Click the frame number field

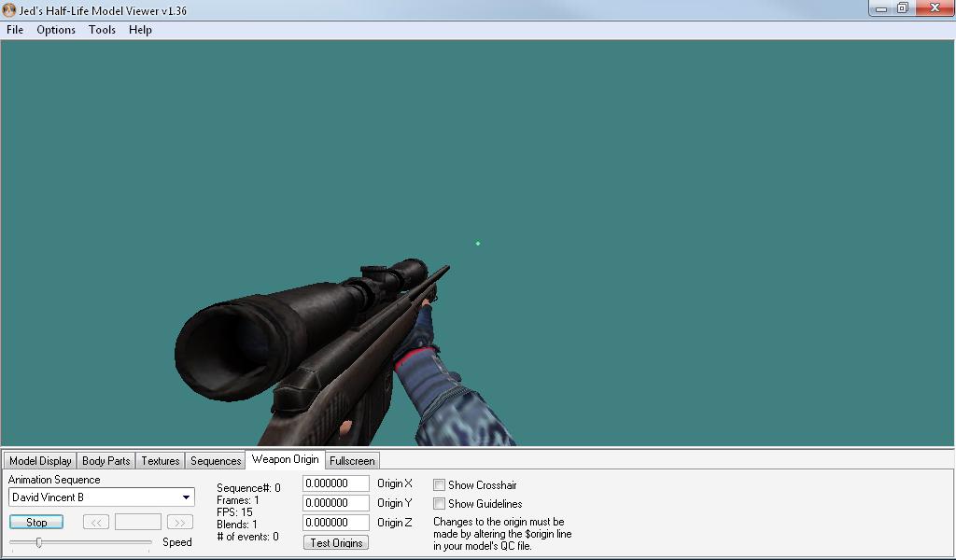pos(138,523)
